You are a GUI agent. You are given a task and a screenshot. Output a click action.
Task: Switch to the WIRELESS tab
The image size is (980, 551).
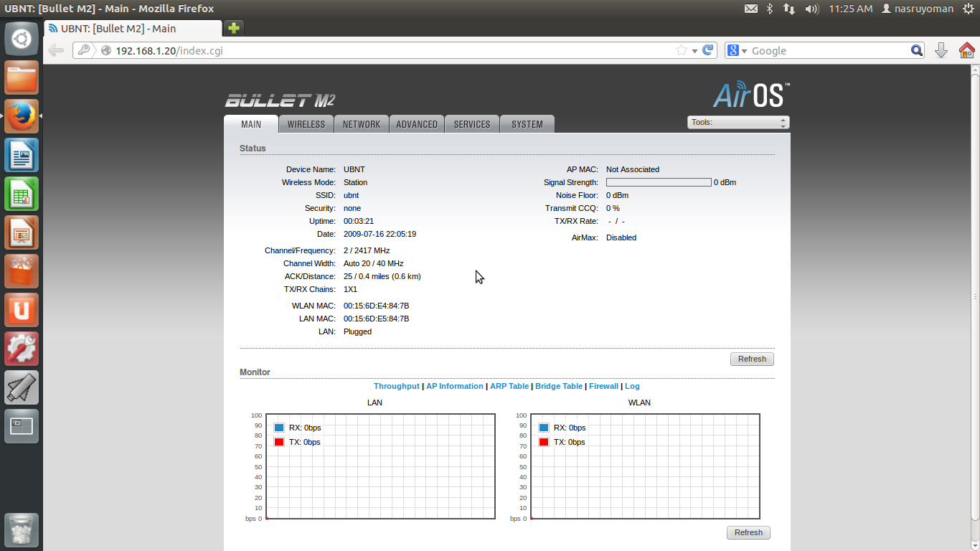[x=306, y=124]
